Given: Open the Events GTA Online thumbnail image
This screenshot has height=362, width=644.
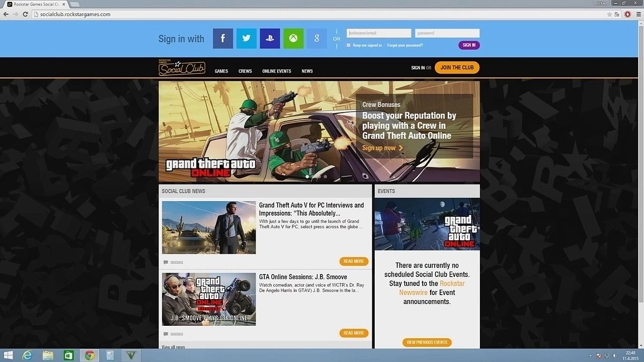Looking at the screenshot, I should pos(427,224).
